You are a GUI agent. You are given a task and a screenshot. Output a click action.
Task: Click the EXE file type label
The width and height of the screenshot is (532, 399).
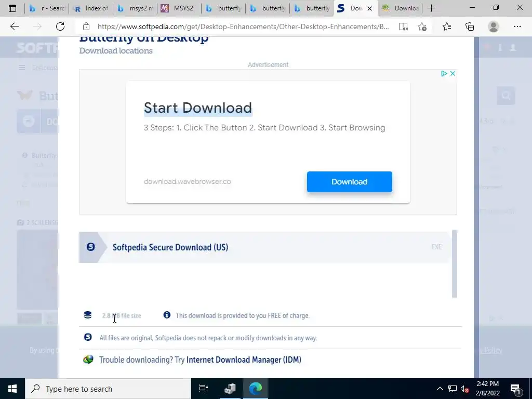coord(436,247)
